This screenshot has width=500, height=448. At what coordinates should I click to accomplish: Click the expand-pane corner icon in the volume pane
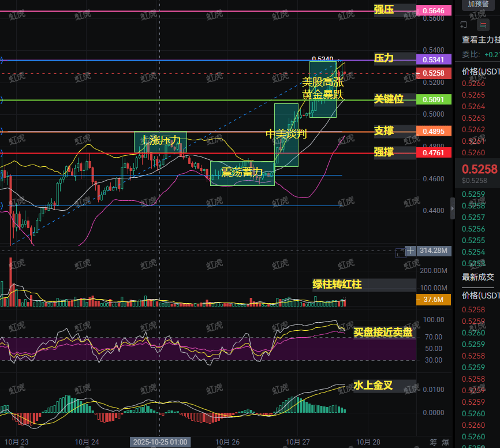pyautogui.click(x=400, y=253)
